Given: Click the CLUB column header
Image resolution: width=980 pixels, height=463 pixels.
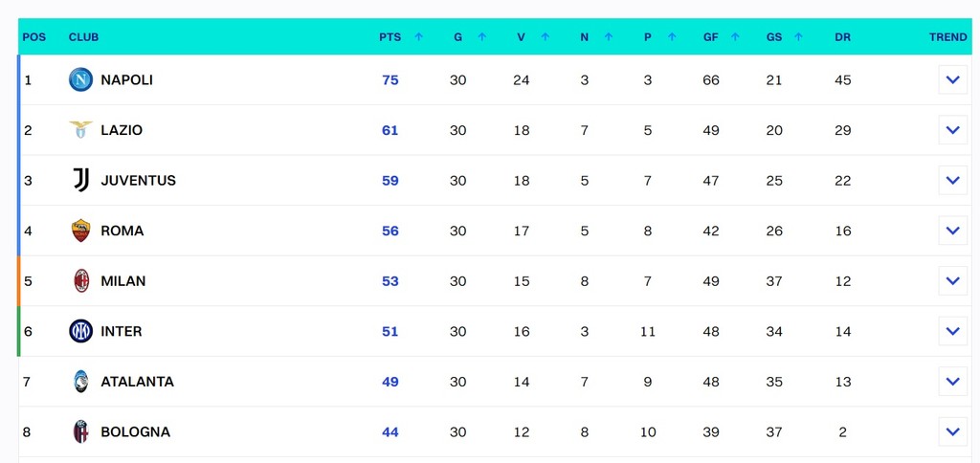Looking at the screenshot, I should click(83, 37).
